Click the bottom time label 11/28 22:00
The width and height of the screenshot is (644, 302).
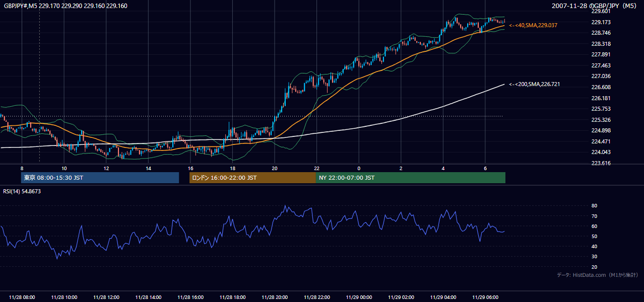coord(317,297)
